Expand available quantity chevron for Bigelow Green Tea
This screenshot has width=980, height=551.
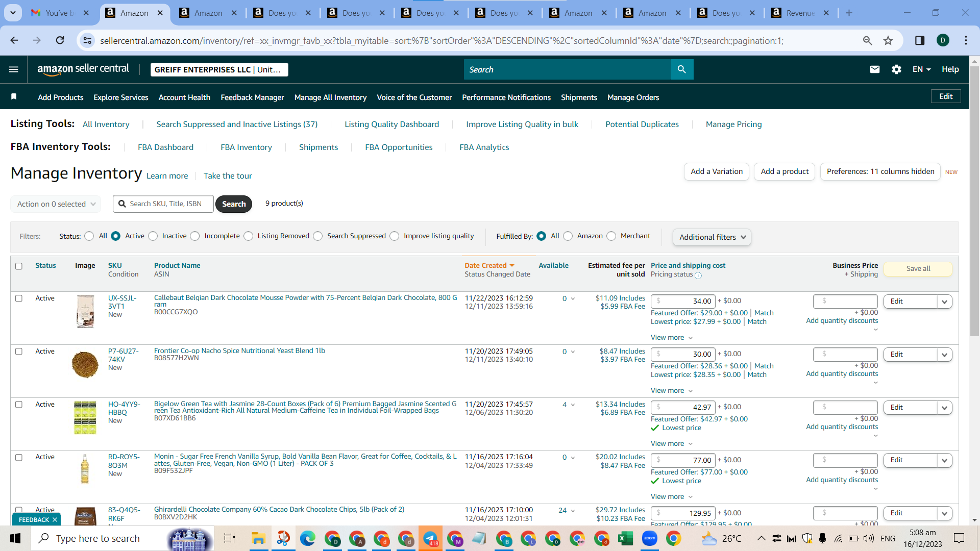(x=573, y=405)
